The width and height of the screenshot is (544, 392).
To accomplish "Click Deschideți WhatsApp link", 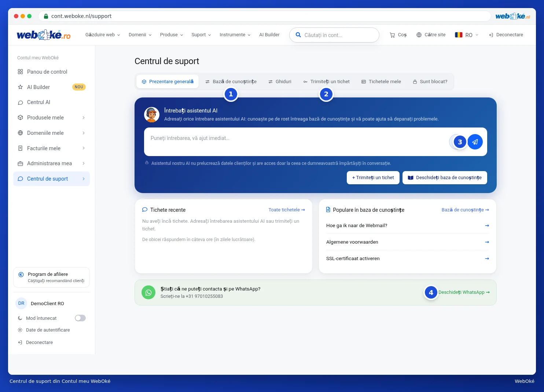I will pos(464,292).
